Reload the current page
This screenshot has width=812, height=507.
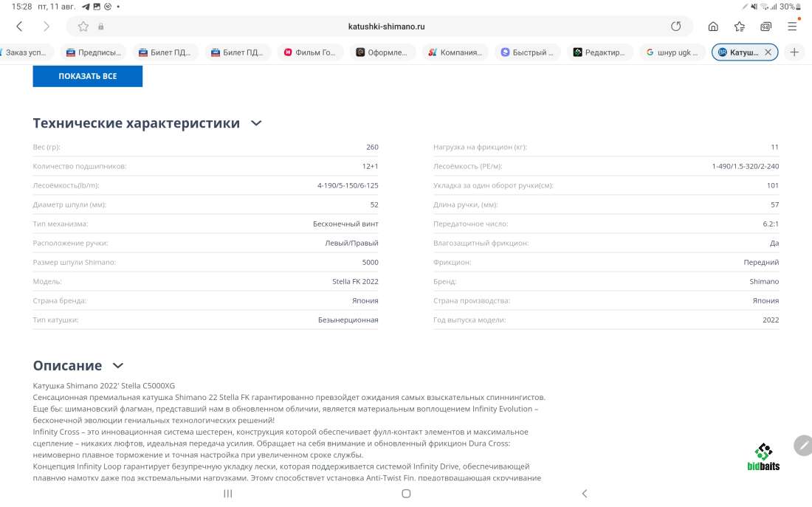(675, 27)
